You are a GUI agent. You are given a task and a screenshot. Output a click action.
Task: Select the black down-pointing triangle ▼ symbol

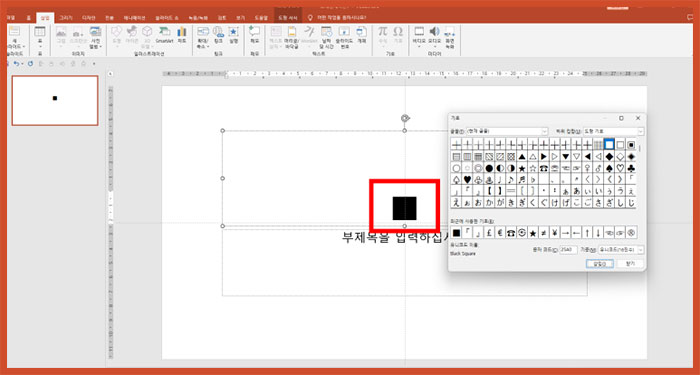pyautogui.click(x=565, y=157)
